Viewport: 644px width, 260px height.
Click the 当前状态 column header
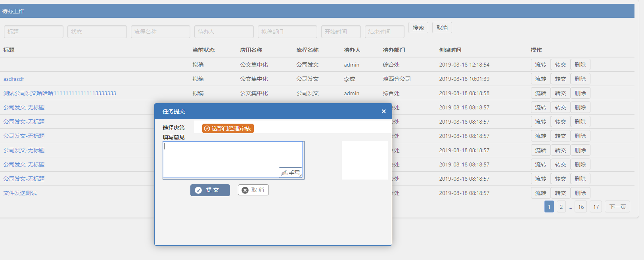point(203,50)
